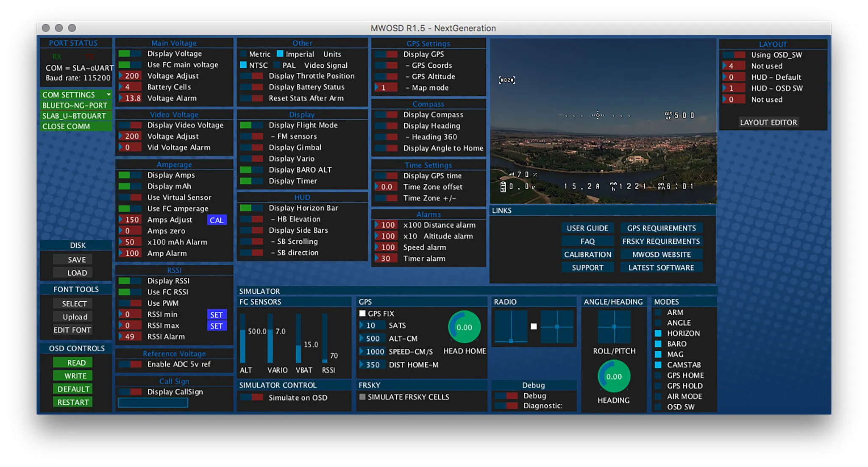The height and width of the screenshot is (467, 868).
Task: Click the left RADIO stick pad
Action: tap(511, 327)
